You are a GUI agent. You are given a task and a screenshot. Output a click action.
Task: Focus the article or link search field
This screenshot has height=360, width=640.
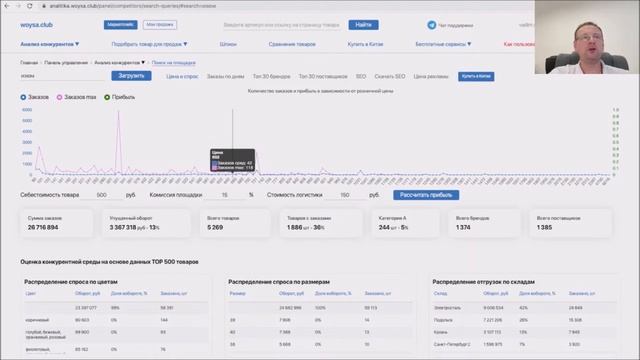(282, 25)
